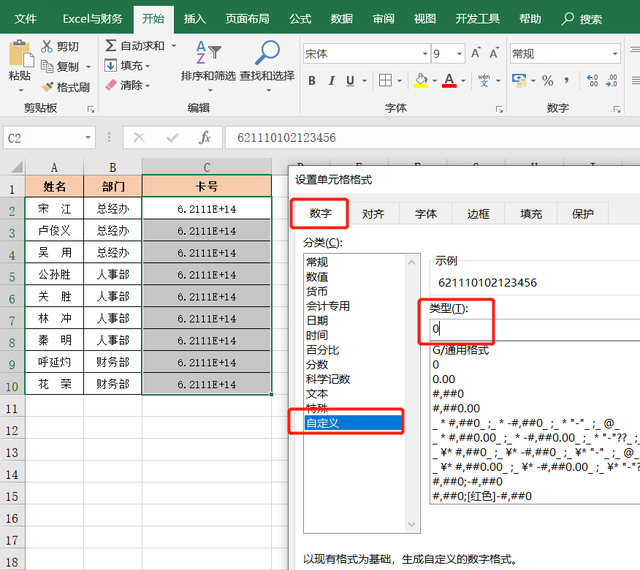This screenshot has width=640, height=570.
Task: Toggle bold formatting
Action: (x=312, y=81)
